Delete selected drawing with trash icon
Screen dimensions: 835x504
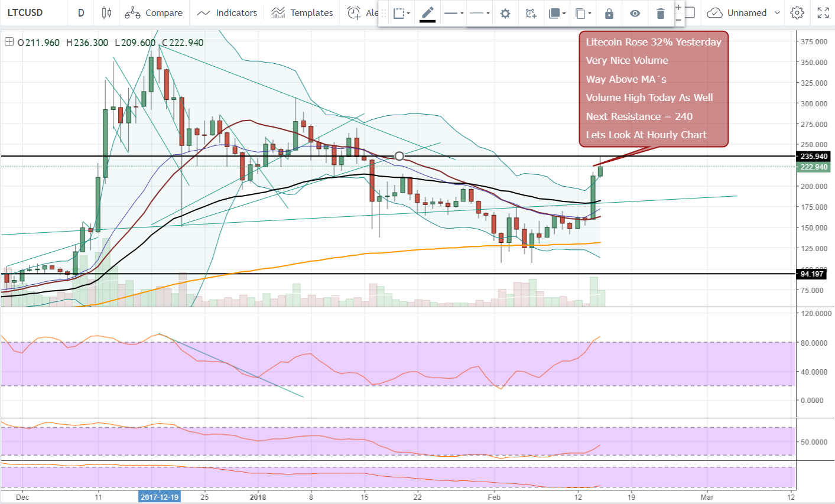(660, 13)
